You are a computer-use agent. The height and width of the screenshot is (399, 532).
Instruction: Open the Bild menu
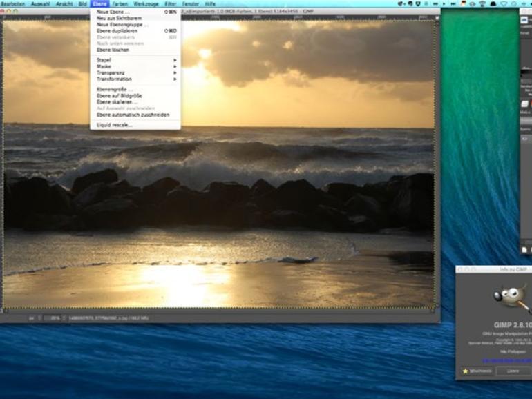coord(83,3)
